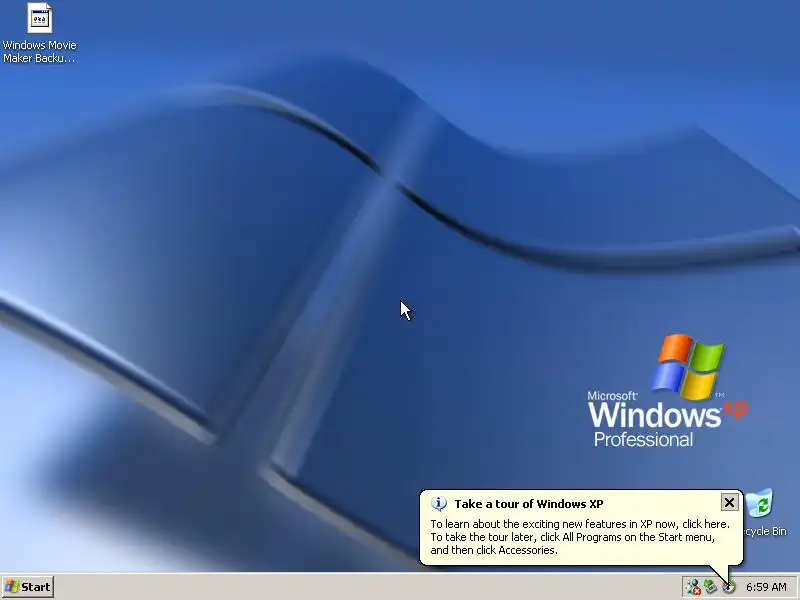Click the balloon title 'Take a tour of Windows XP'
This screenshot has width=800, height=600.
529,504
